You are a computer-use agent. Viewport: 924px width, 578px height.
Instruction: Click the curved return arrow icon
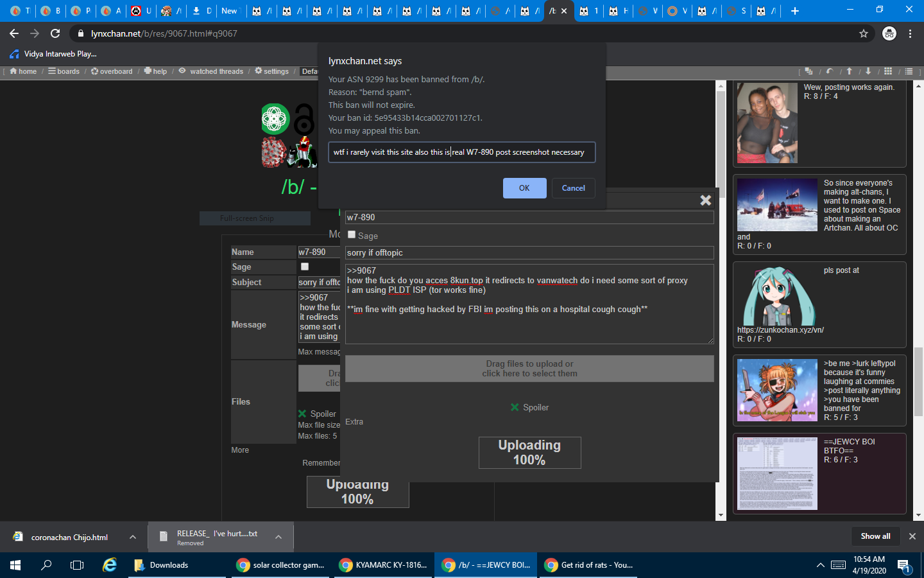pyautogui.click(x=830, y=71)
